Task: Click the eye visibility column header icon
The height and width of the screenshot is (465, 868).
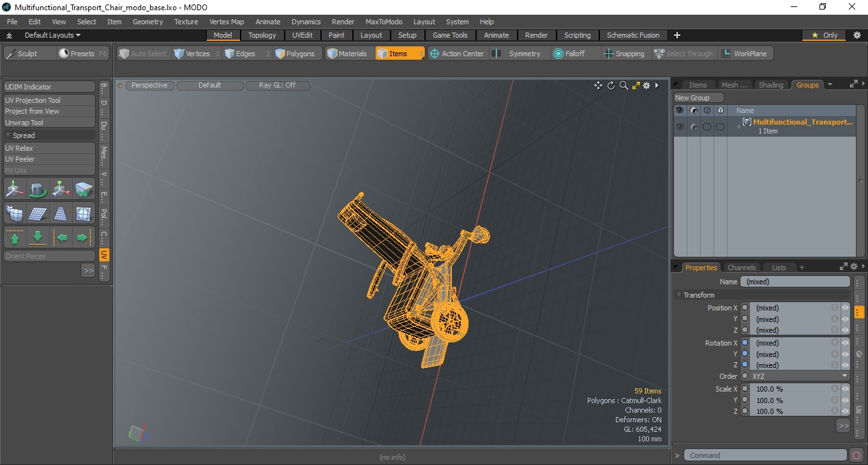Action: tap(680, 111)
